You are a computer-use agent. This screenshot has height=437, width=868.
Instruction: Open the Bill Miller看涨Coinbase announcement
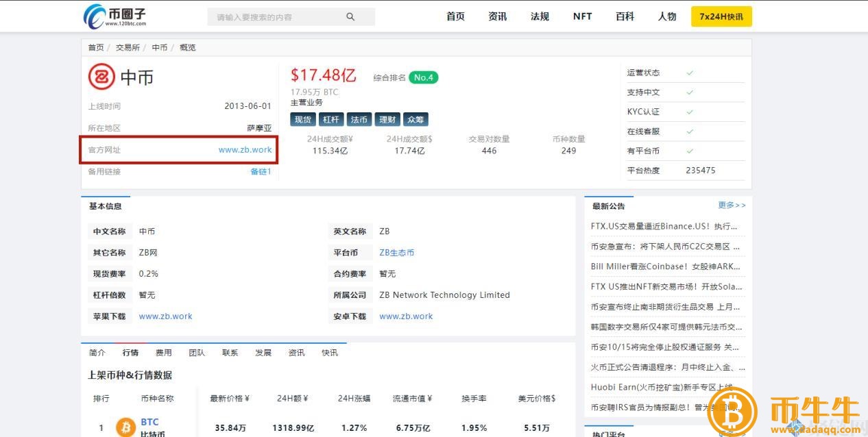pyautogui.click(x=666, y=266)
